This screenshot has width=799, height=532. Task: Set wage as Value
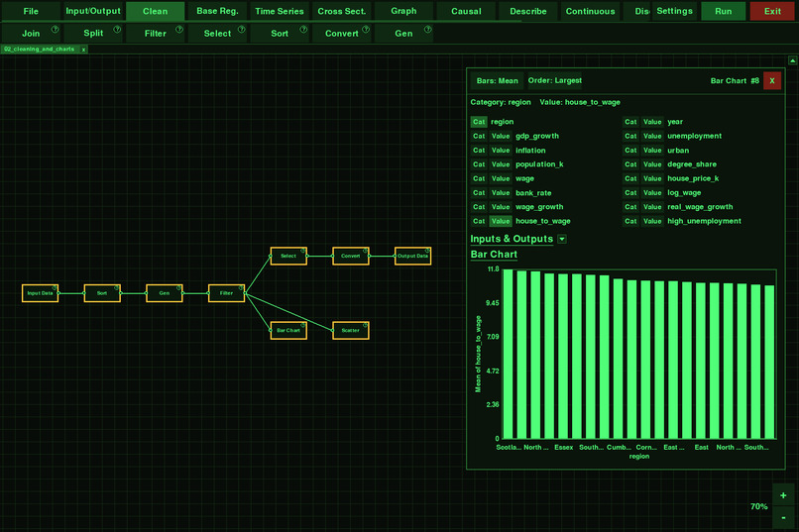[501, 178]
